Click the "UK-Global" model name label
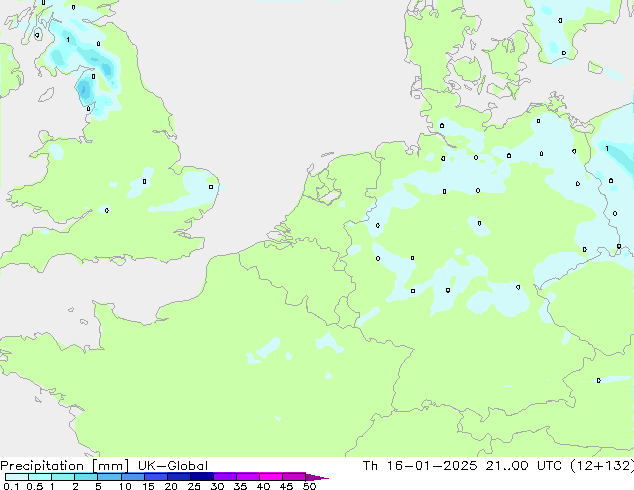 [173, 466]
